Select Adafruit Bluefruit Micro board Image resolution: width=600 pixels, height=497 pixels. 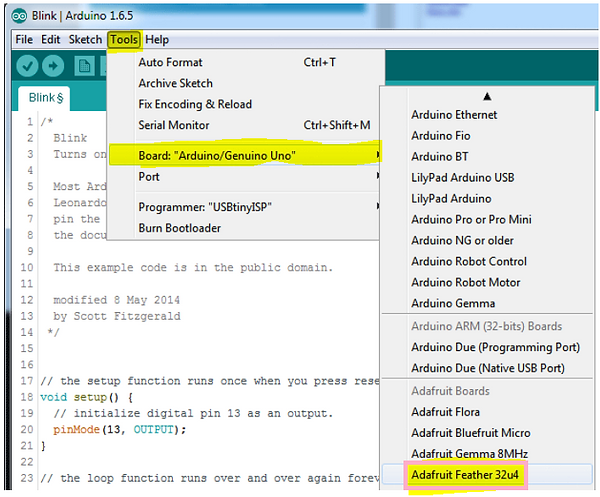click(x=487, y=433)
